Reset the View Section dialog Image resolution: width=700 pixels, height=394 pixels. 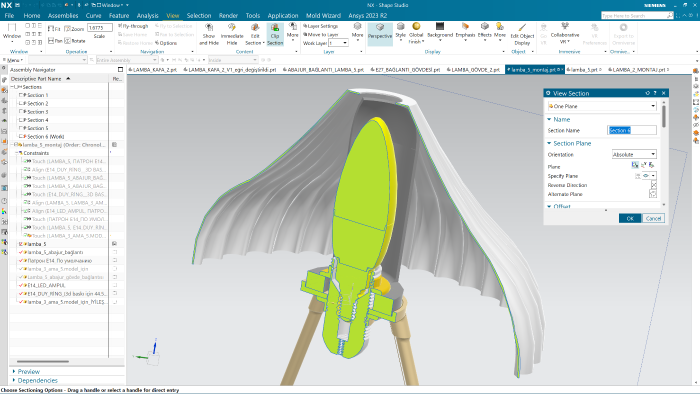click(x=647, y=93)
